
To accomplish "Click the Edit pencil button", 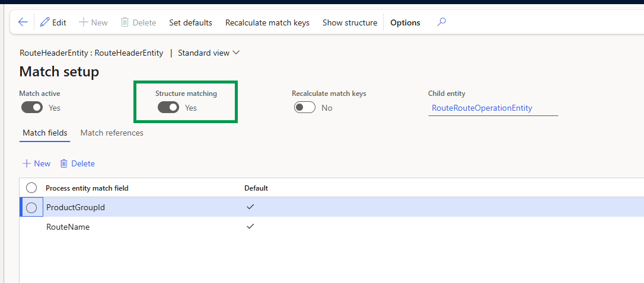I will [x=53, y=22].
